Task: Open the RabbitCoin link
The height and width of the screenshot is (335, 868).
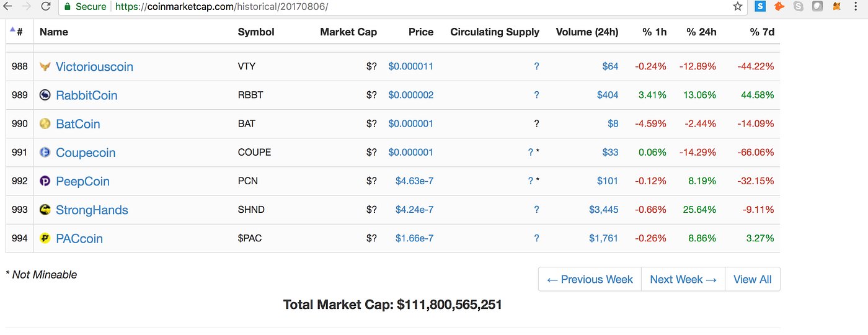Action: [x=86, y=96]
